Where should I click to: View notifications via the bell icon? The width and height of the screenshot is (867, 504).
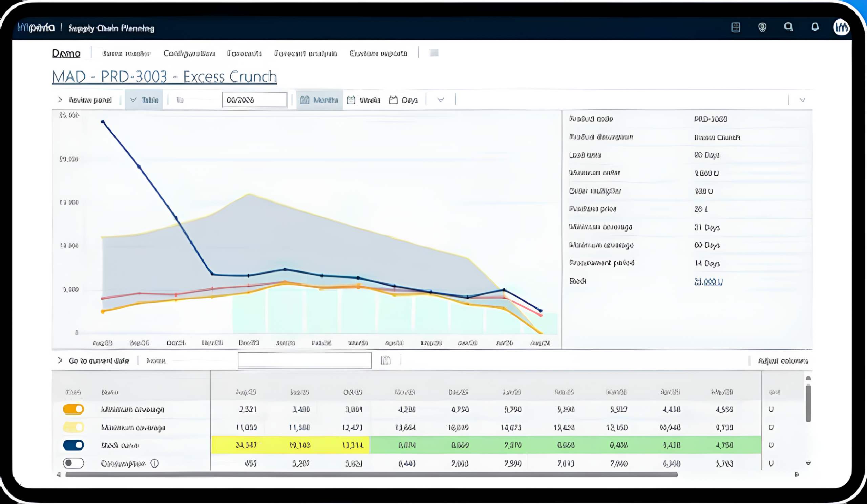[x=815, y=27]
